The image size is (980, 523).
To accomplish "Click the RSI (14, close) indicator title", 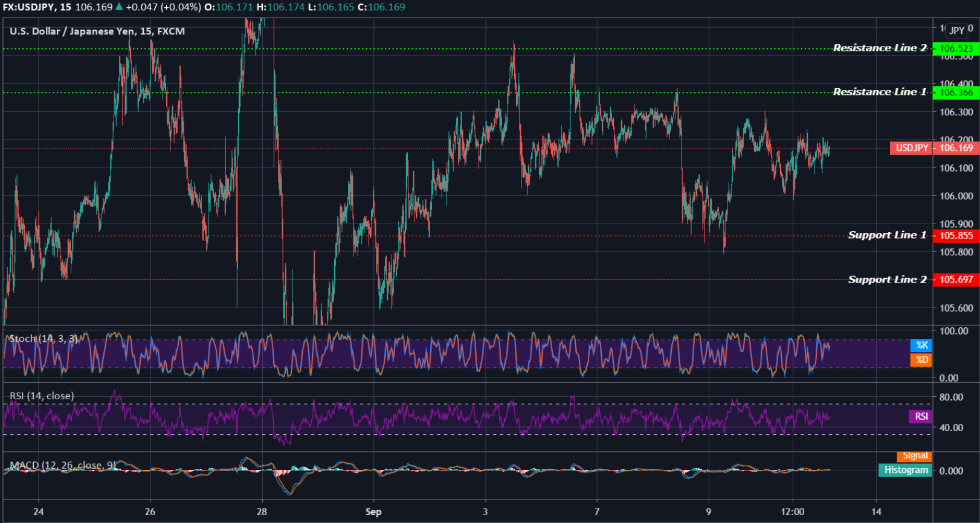I will click(x=42, y=396).
